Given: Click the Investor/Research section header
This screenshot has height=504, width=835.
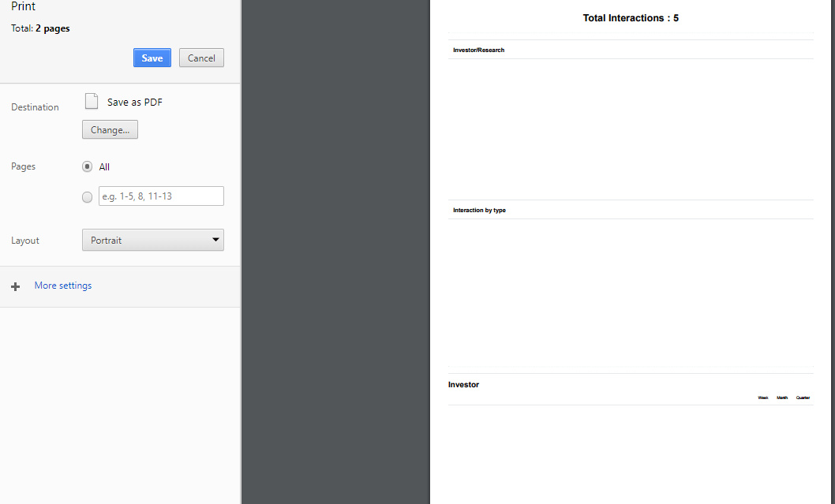Looking at the screenshot, I should click(478, 49).
